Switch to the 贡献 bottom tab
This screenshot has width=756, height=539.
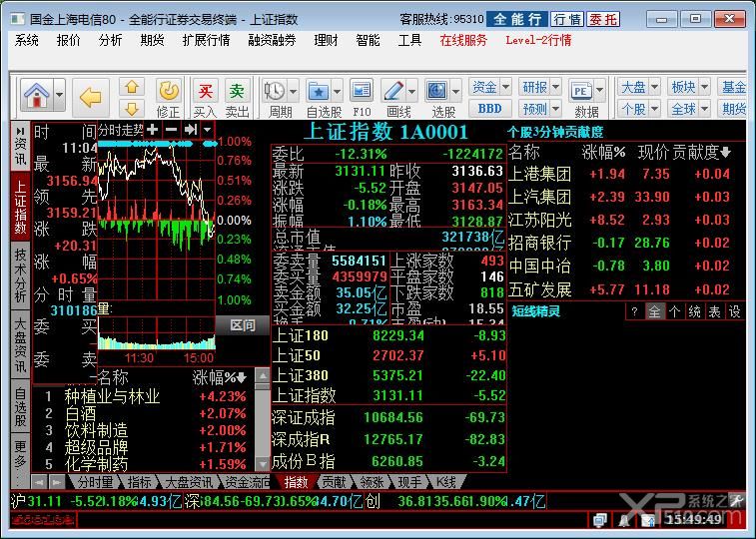tap(334, 482)
